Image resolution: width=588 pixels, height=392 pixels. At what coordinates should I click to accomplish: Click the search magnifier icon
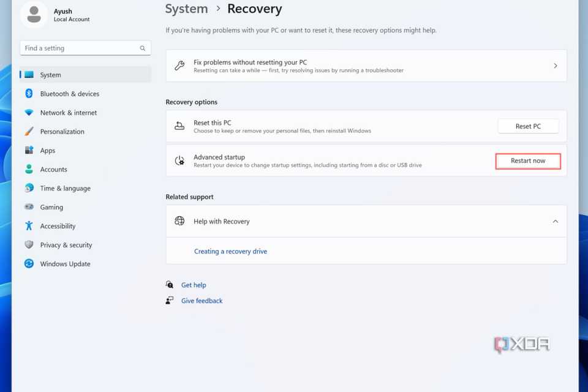[x=143, y=48]
